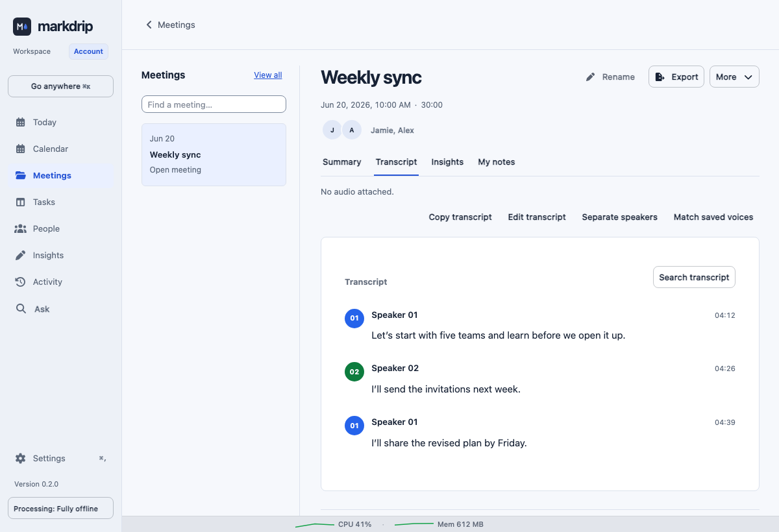Open the Search transcript button

tap(694, 277)
